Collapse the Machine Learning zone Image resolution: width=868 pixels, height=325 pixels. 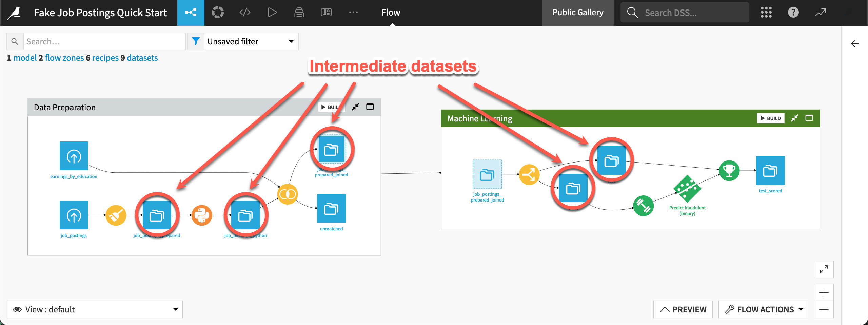point(794,118)
